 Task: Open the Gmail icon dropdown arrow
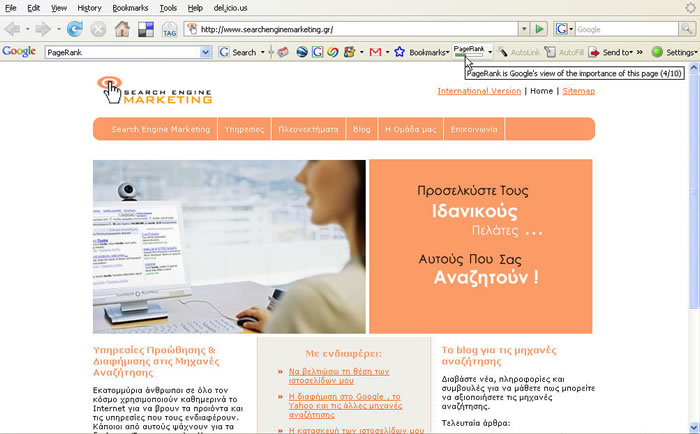(387, 52)
